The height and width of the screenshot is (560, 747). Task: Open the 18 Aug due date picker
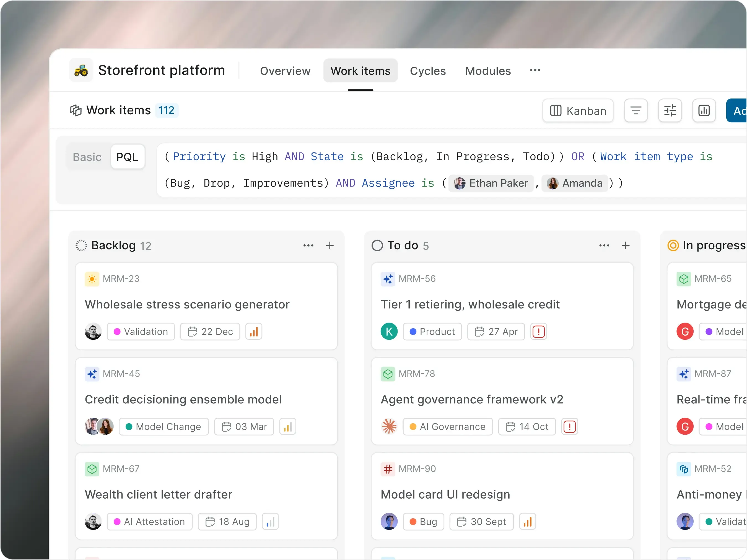[227, 522]
